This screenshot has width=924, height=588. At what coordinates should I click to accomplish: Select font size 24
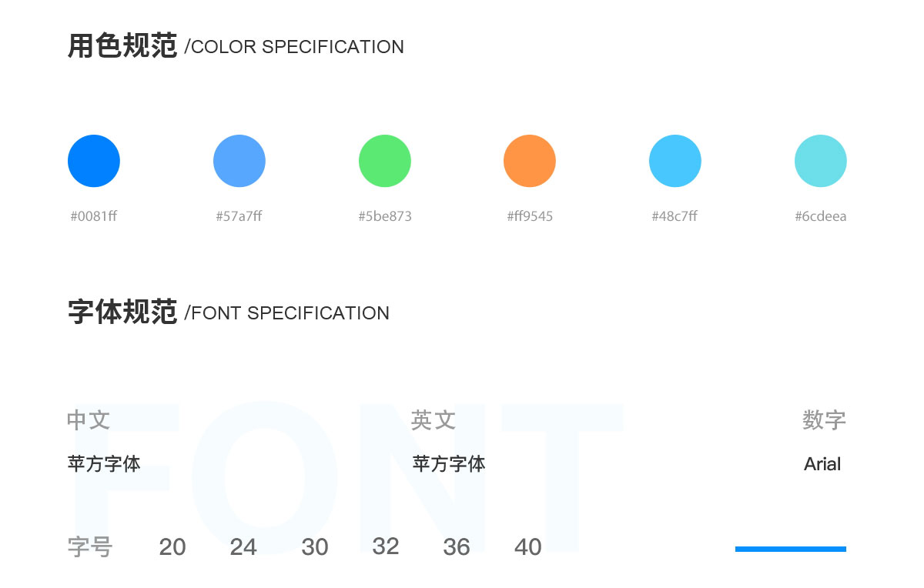pyautogui.click(x=243, y=547)
